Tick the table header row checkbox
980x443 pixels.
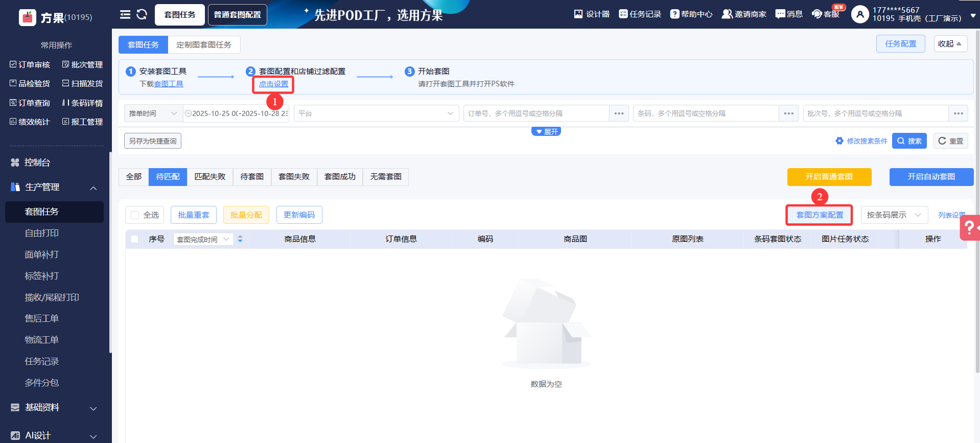coord(134,239)
